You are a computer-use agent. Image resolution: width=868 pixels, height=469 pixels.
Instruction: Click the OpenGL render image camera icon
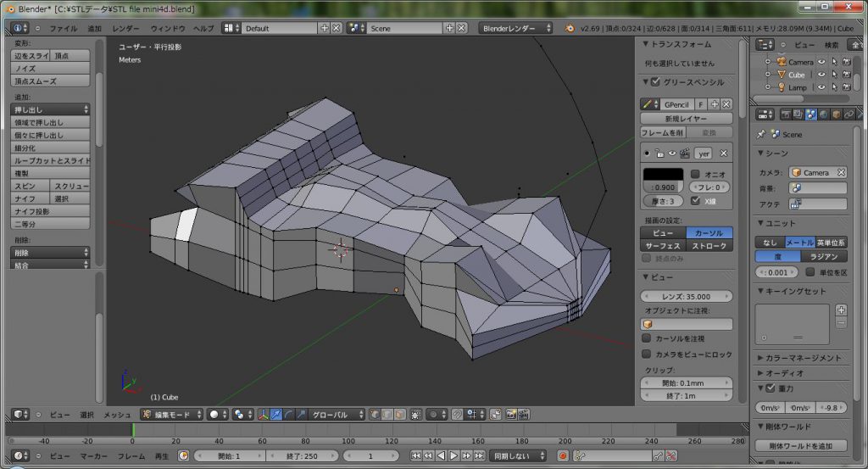510,414
